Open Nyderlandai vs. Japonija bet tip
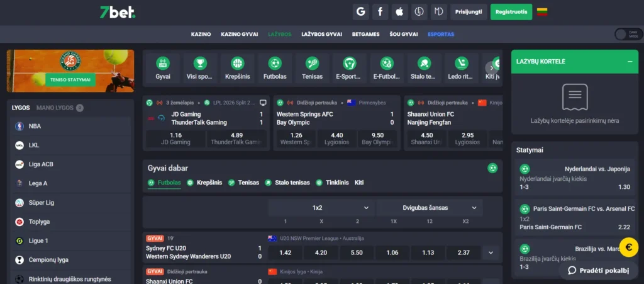The width and height of the screenshot is (644, 284). [x=575, y=178]
